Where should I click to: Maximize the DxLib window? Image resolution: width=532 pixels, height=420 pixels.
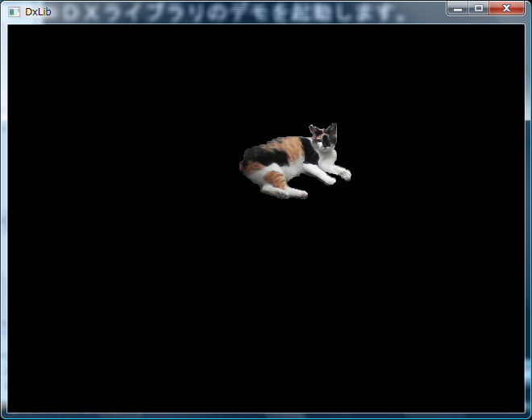click(479, 8)
